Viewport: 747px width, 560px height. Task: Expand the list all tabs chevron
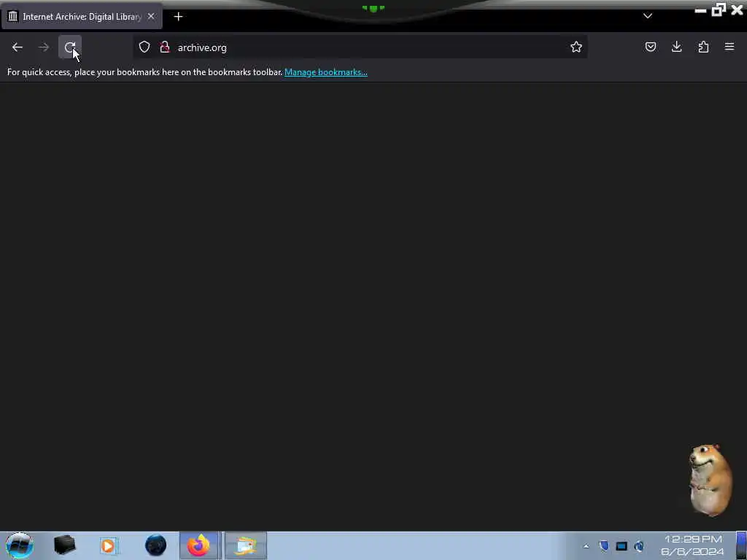pos(648,16)
